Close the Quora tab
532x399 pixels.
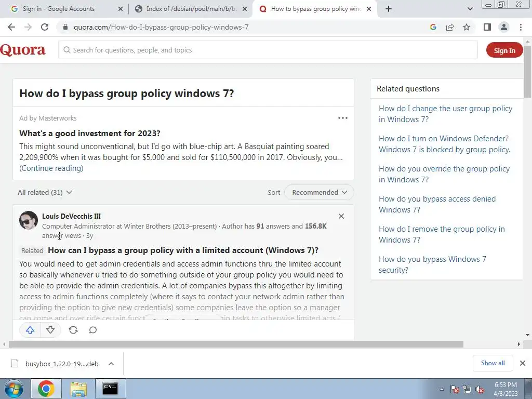pos(369,9)
